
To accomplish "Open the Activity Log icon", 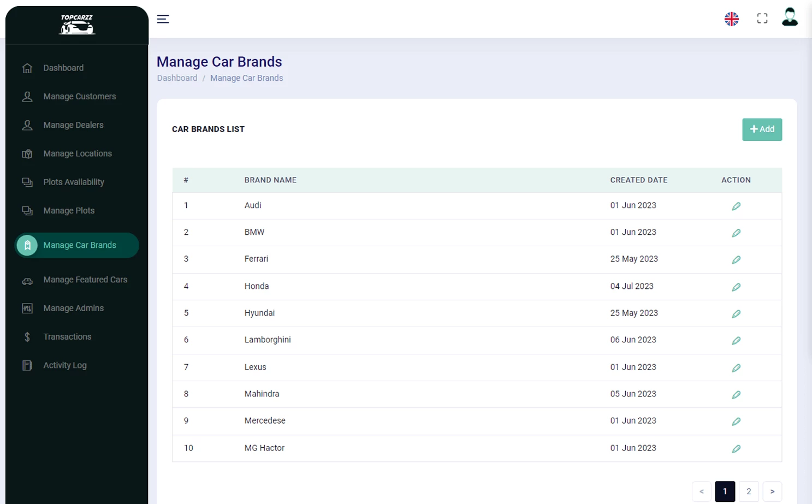I will [27, 365].
